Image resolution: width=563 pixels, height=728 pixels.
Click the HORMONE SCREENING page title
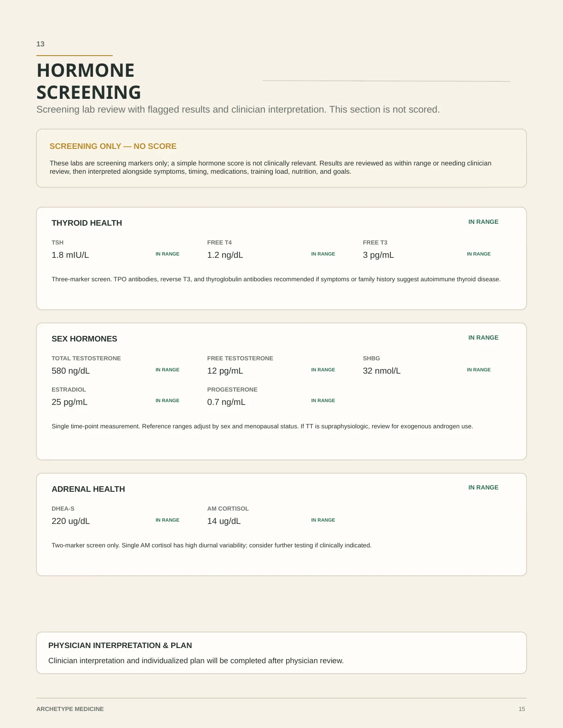click(x=89, y=81)
